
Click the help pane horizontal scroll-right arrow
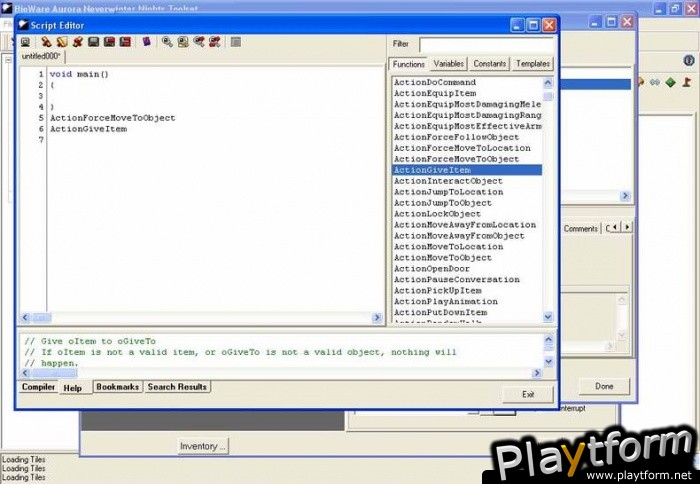point(537,373)
